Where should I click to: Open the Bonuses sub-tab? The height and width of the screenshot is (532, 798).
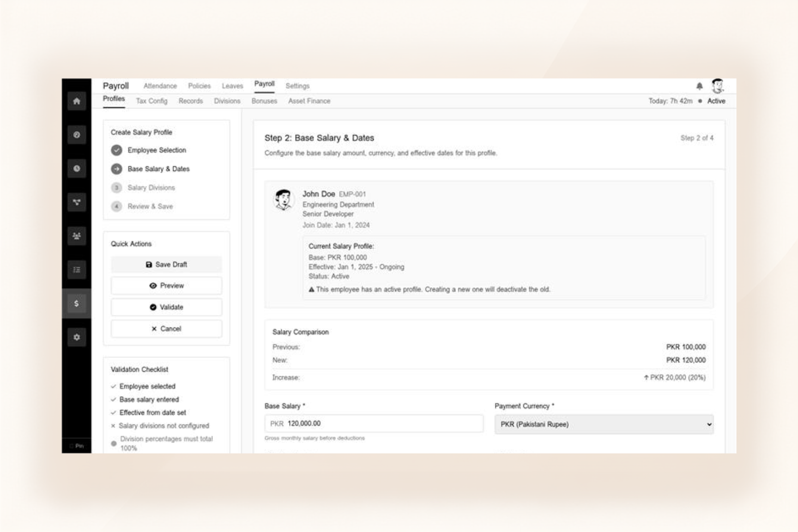click(x=264, y=101)
